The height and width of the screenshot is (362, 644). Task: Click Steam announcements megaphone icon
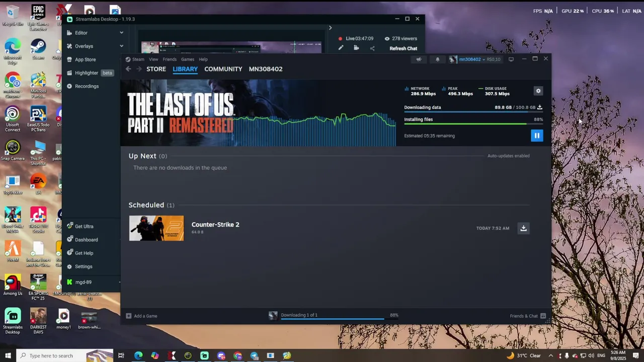419,59
